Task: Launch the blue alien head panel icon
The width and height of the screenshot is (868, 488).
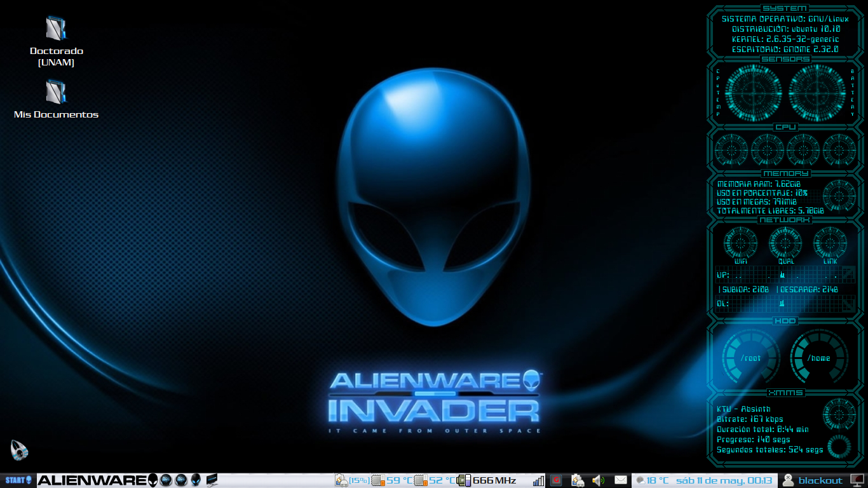Action: (x=196, y=480)
